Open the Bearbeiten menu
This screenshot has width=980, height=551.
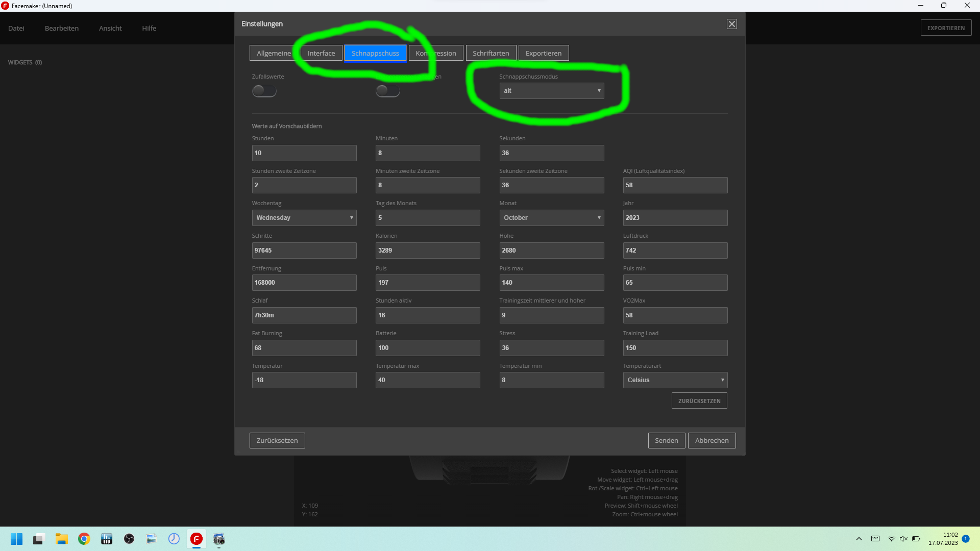[x=62, y=28]
